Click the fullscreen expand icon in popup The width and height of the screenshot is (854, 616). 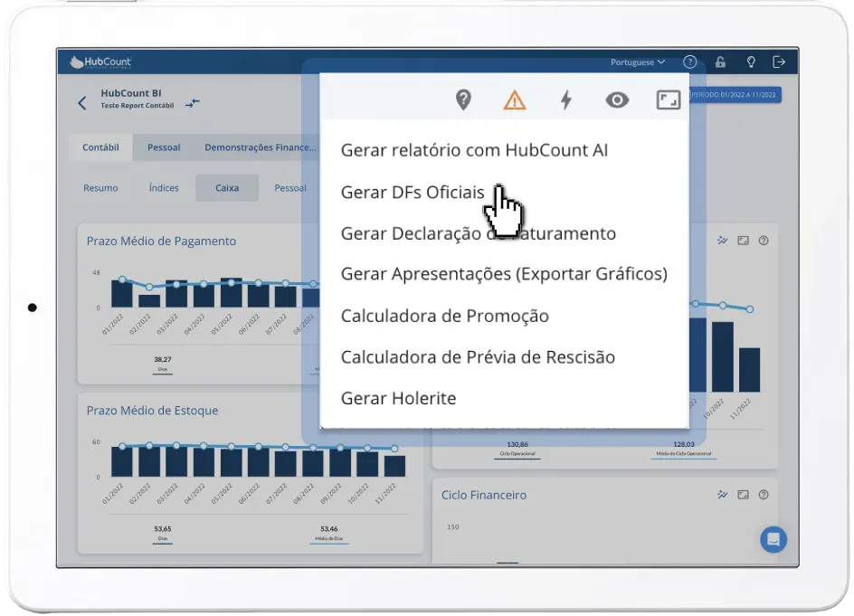pyautogui.click(x=669, y=100)
